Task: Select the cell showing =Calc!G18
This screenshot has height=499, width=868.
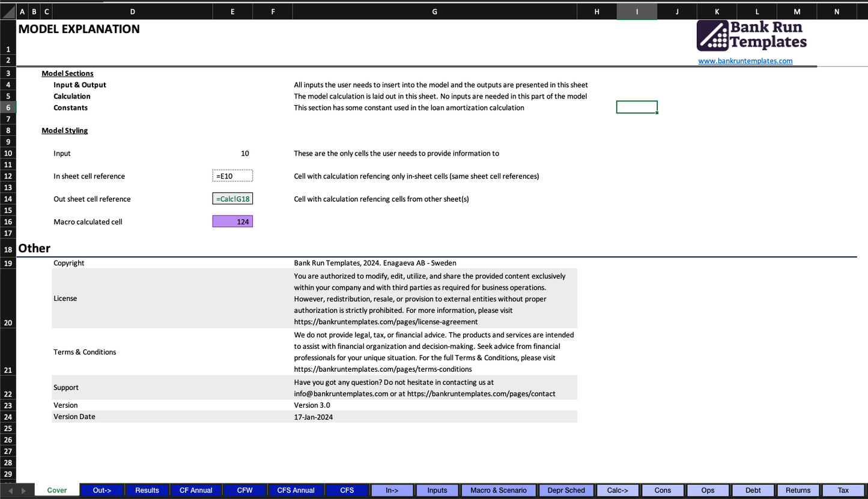Action: (232, 199)
